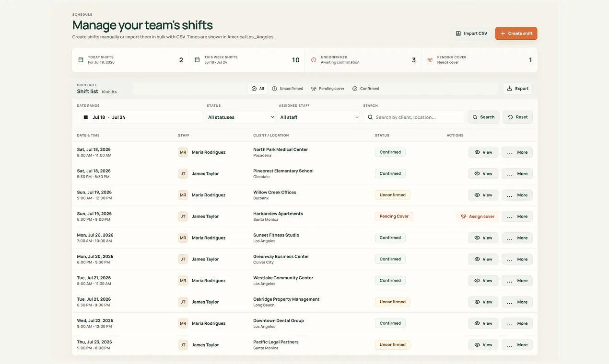The image size is (609, 364).
Task: Click the calendar icon in This Week Shifts card
Action: coord(197,60)
